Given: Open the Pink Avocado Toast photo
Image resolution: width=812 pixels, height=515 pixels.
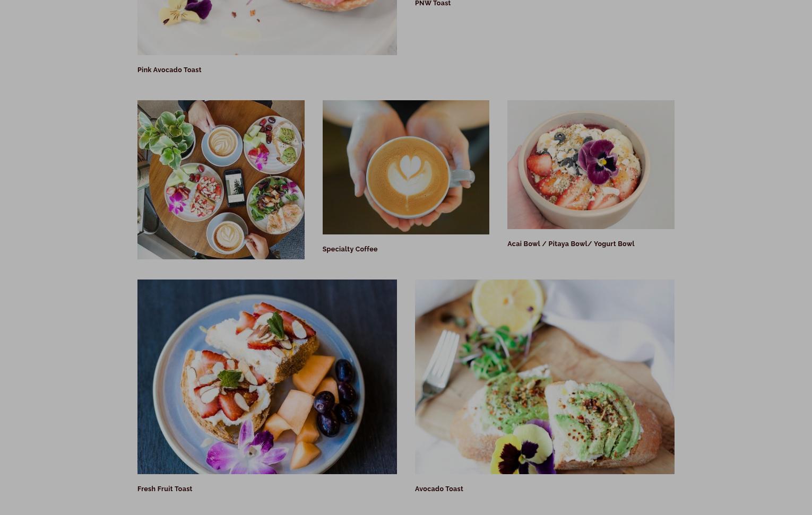Looking at the screenshot, I should point(267,27).
